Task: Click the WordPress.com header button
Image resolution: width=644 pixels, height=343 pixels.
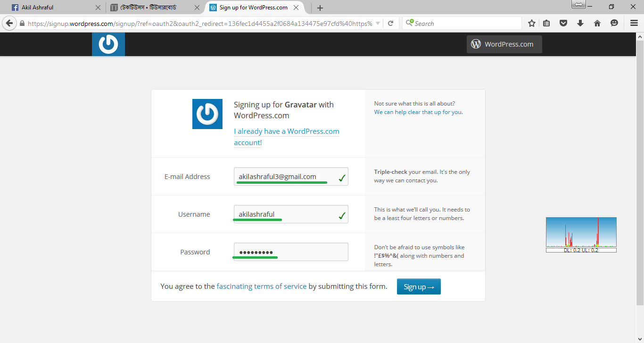Action: point(504,44)
